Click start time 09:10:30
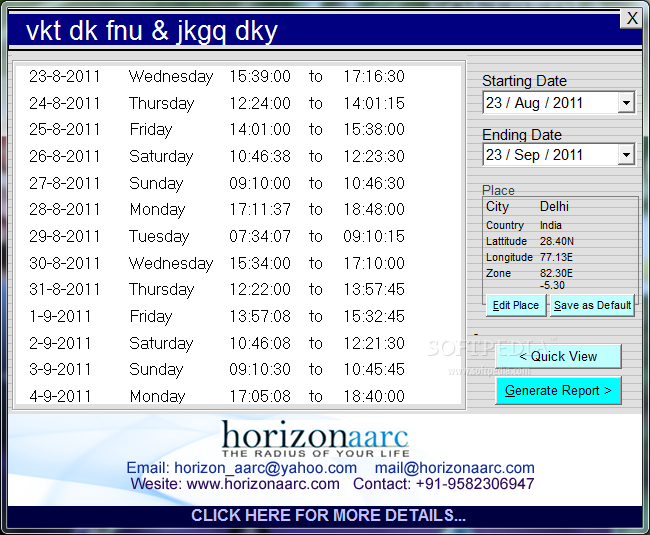Viewport: 650px width, 535px height. (260, 369)
